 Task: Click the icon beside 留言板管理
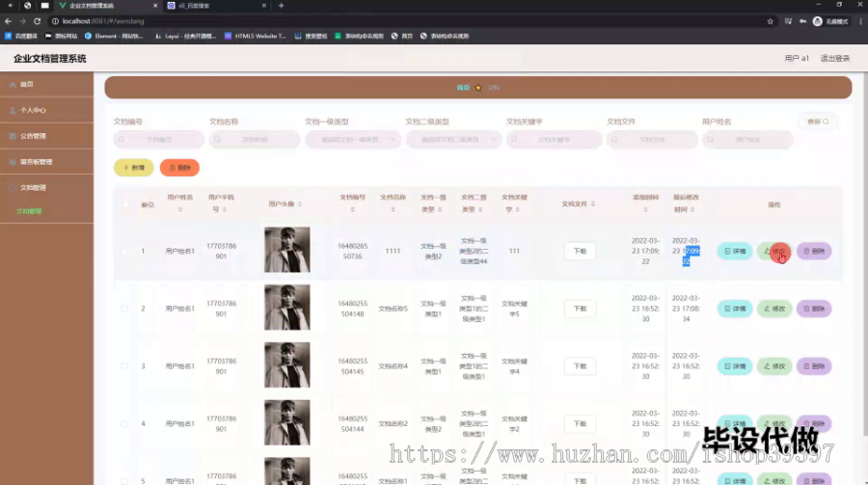pyautogui.click(x=13, y=162)
